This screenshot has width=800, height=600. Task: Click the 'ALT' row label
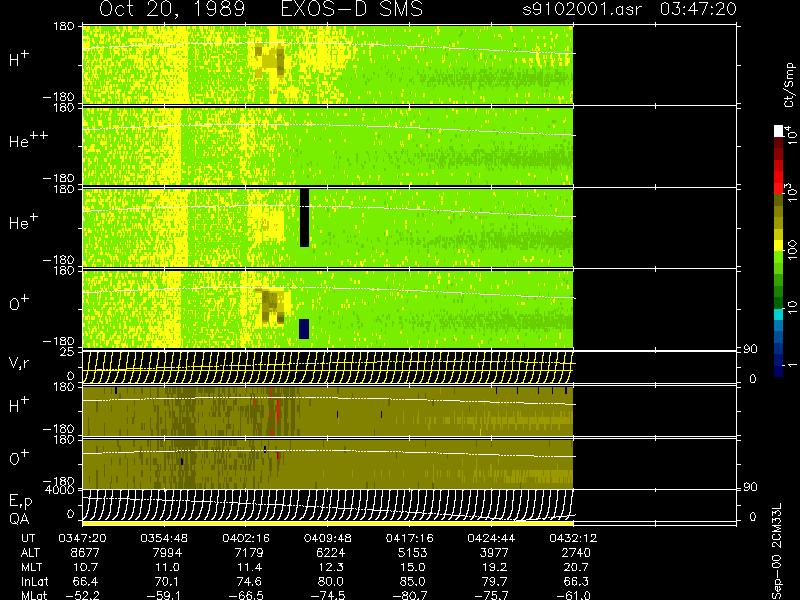30,553
